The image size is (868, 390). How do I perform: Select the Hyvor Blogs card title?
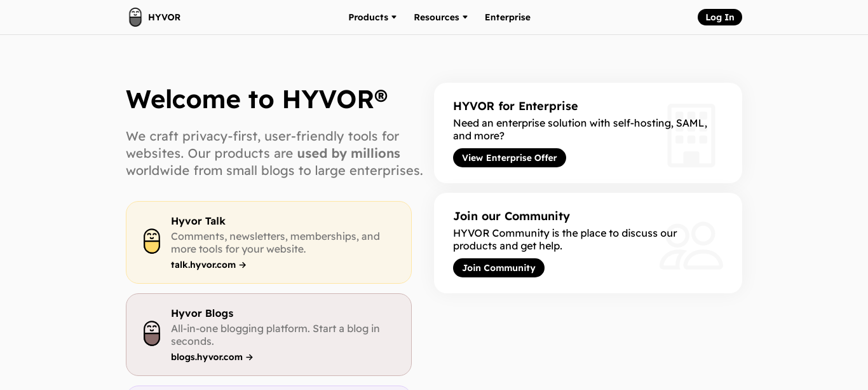tap(202, 313)
